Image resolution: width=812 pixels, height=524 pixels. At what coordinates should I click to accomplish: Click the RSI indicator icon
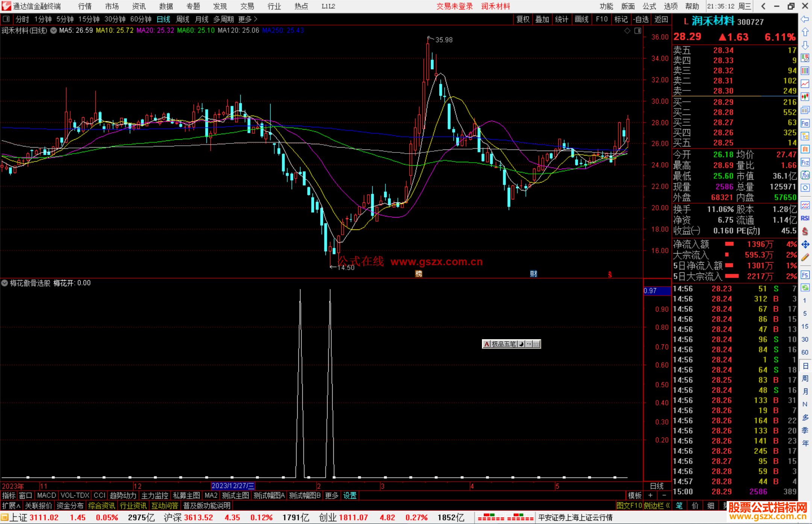pos(805,218)
